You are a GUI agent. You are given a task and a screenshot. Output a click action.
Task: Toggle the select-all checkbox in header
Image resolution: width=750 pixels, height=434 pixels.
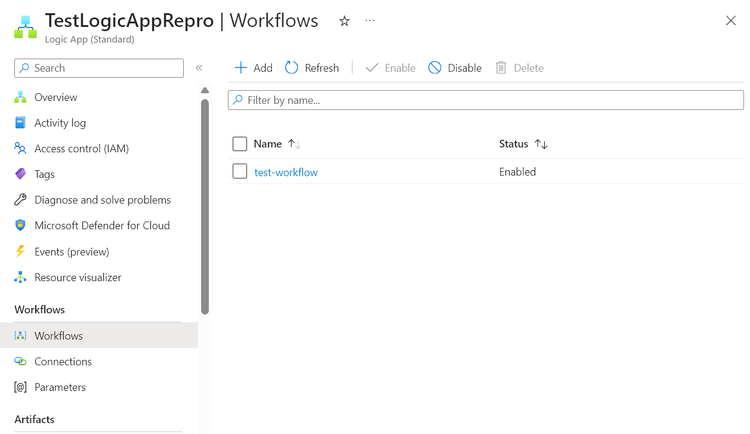[x=240, y=144]
